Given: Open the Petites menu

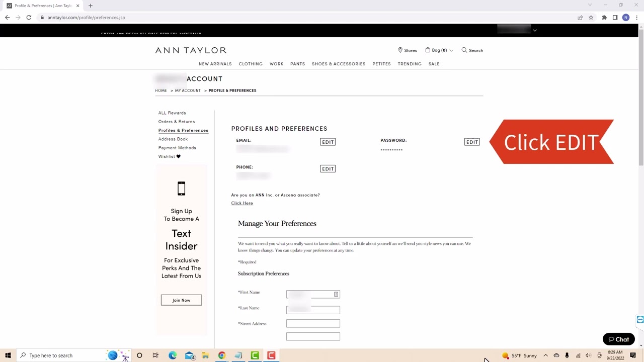Looking at the screenshot, I should (381, 64).
